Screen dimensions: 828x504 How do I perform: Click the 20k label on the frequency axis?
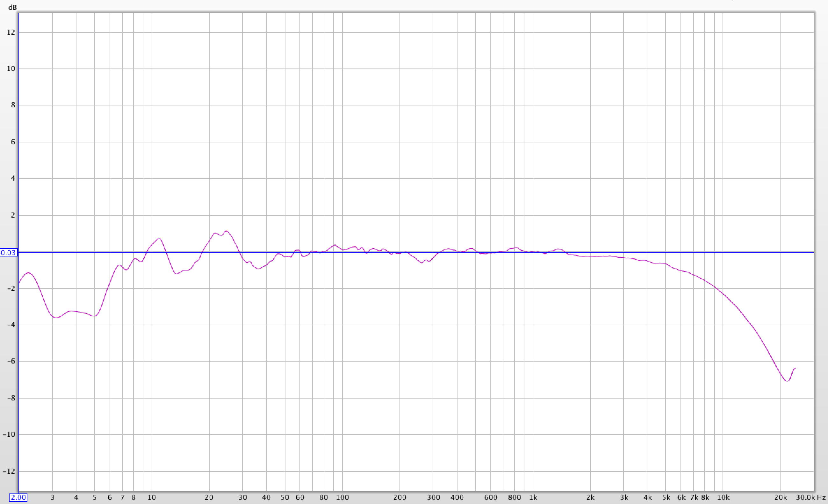pyautogui.click(x=781, y=498)
